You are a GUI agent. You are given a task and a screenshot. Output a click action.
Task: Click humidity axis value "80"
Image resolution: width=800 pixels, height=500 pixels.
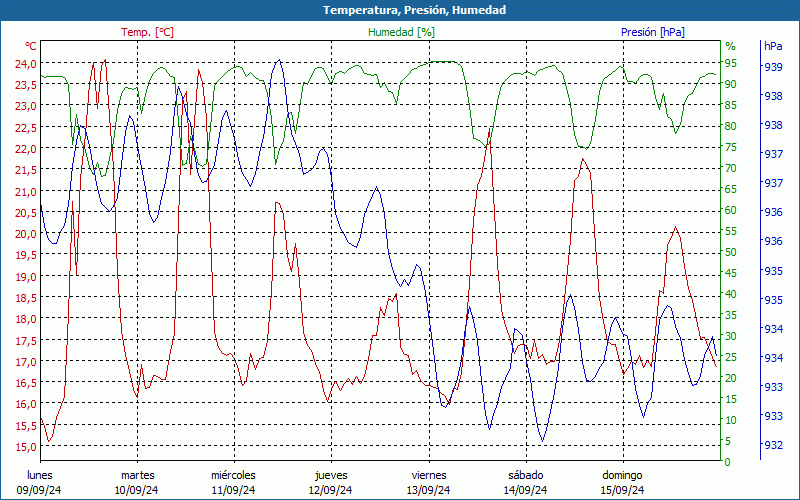[x=731, y=126]
